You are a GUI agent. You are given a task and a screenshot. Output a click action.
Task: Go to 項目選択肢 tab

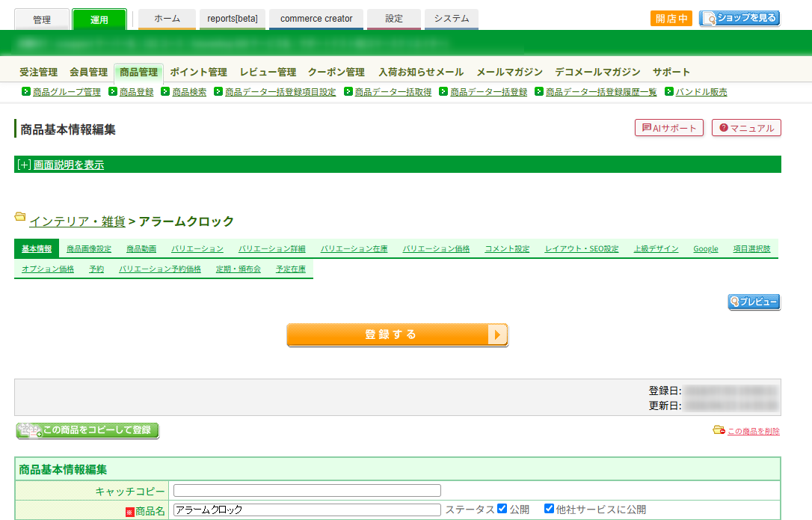tap(752, 249)
